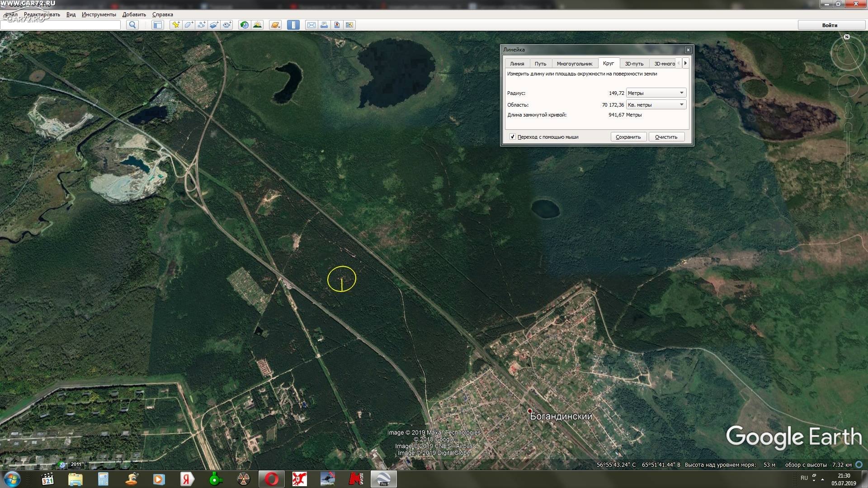Show historical imagery clock icon
This screenshot has width=868, height=488.
245,25
